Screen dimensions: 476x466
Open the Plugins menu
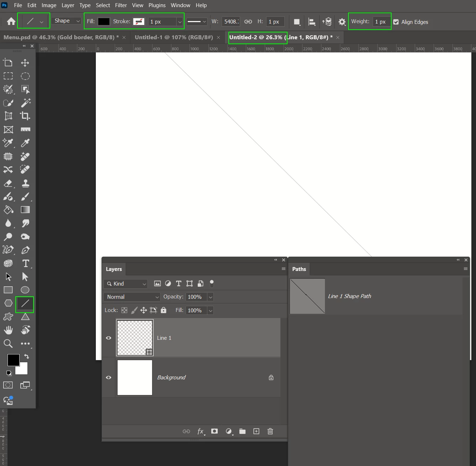coord(157,5)
